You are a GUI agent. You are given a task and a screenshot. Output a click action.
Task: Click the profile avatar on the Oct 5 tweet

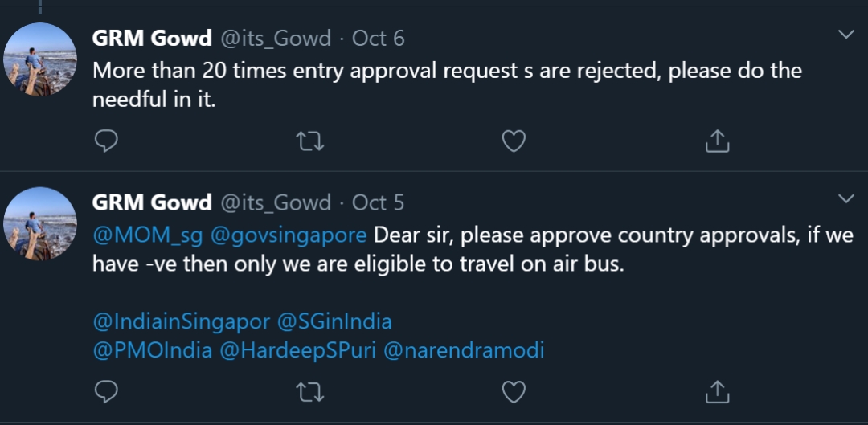[40, 223]
